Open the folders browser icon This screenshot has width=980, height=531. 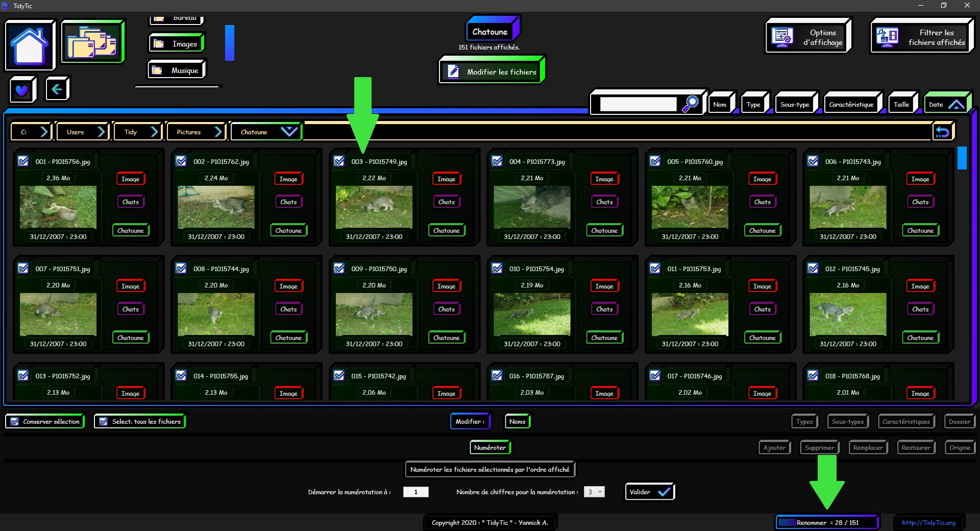pos(92,42)
